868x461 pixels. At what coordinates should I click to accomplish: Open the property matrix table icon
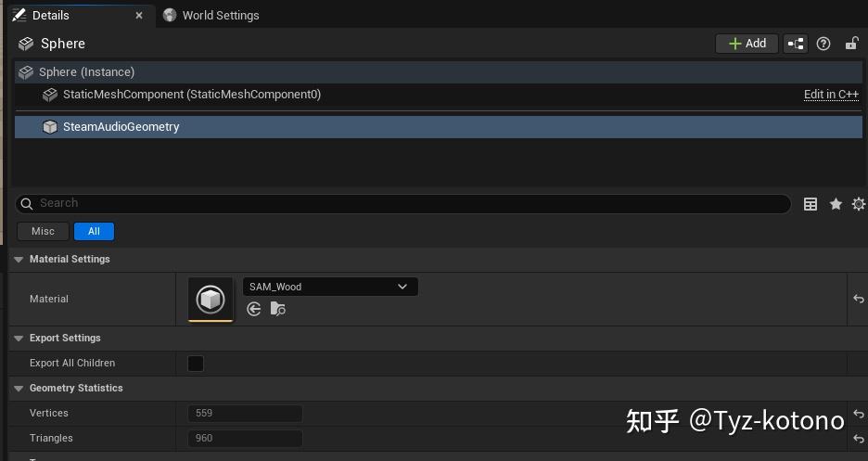(x=811, y=204)
